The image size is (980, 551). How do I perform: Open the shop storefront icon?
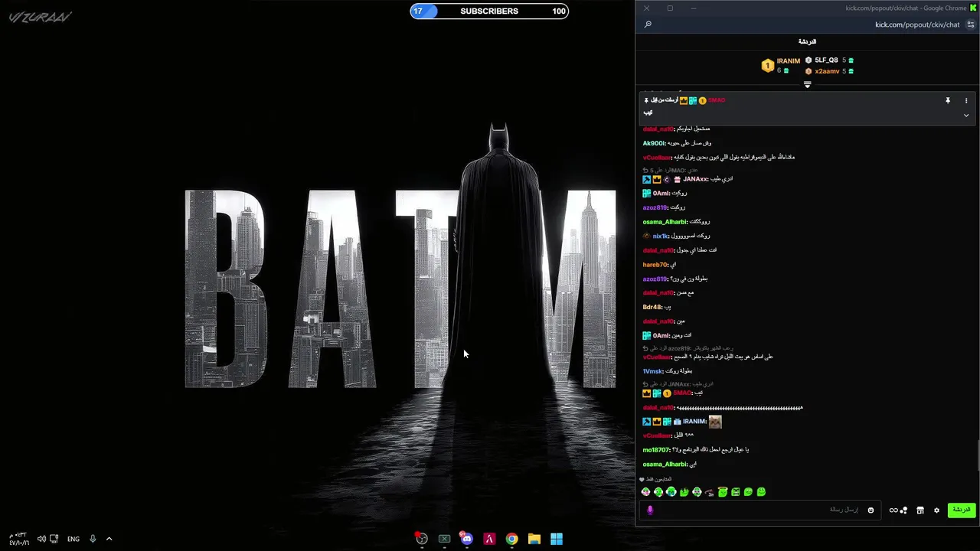pyautogui.click(x=920, y=510)
